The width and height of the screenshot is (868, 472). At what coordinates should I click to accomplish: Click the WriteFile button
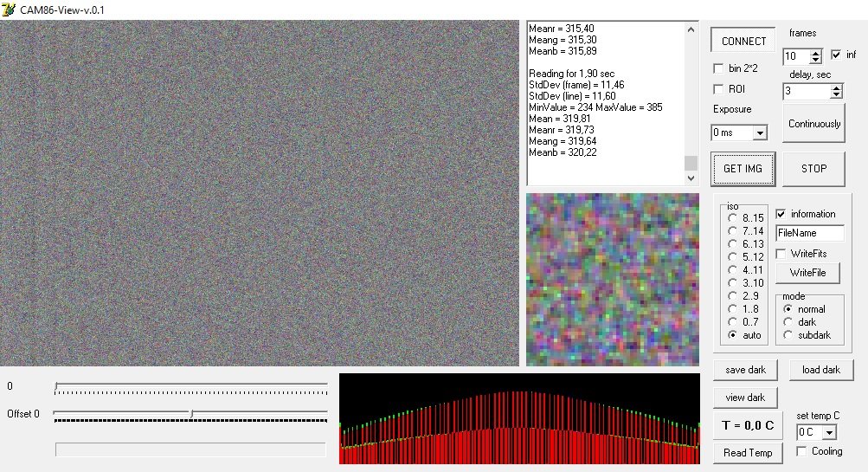click(807, 273)
